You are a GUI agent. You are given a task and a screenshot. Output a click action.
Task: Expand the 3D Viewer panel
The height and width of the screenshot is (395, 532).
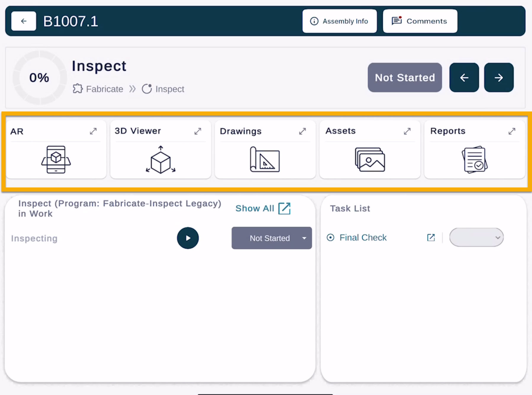coord(198,131)
